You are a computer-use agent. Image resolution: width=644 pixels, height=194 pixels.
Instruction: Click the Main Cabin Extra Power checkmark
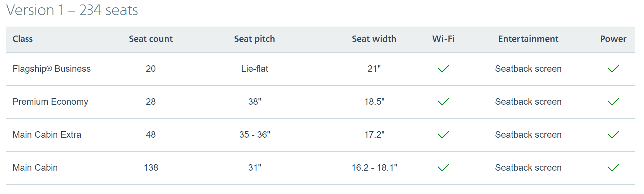point(613,135)
